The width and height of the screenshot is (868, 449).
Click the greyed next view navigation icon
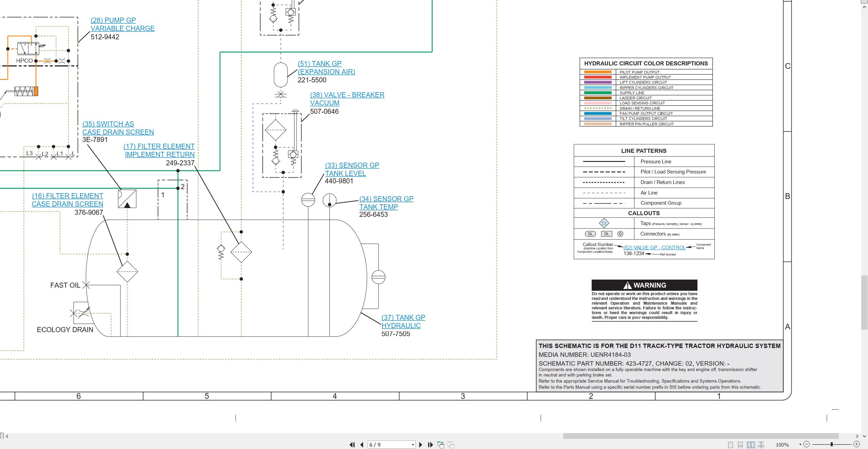451,445
